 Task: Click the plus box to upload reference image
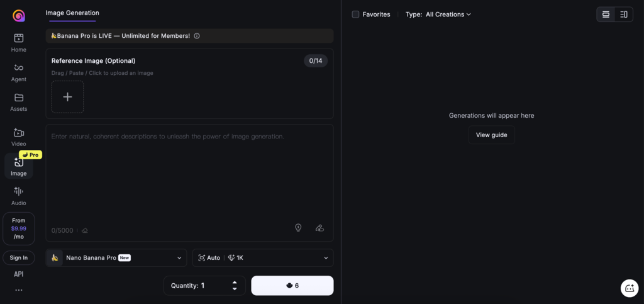[x=67, y=97]
